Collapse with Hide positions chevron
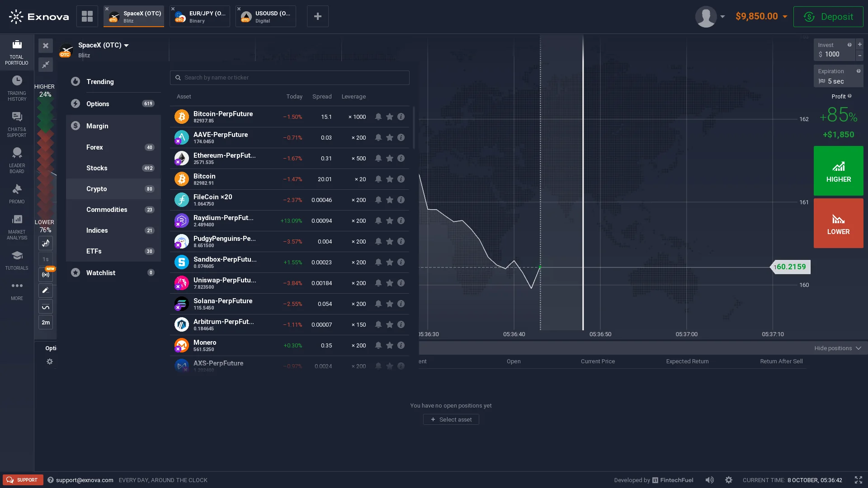Image resolution: width=868 pixels, height=488 pixels. (x=859, y=348)
